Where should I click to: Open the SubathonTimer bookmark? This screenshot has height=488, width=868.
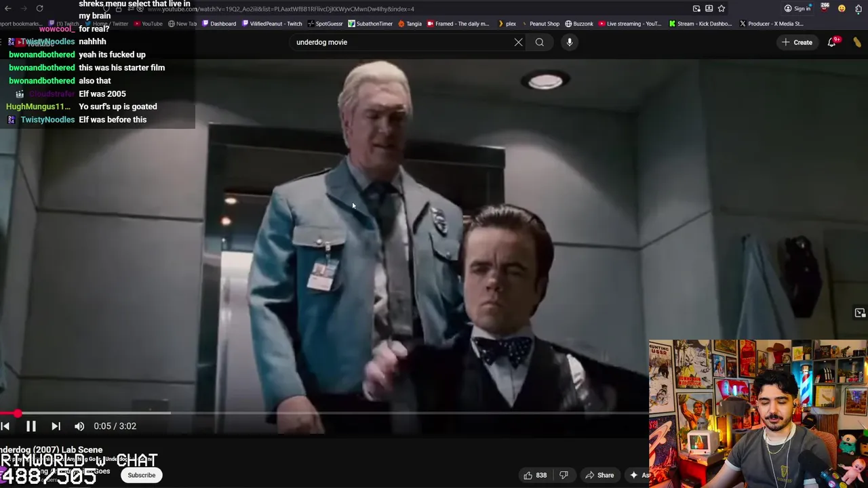(x=370, y=24)
